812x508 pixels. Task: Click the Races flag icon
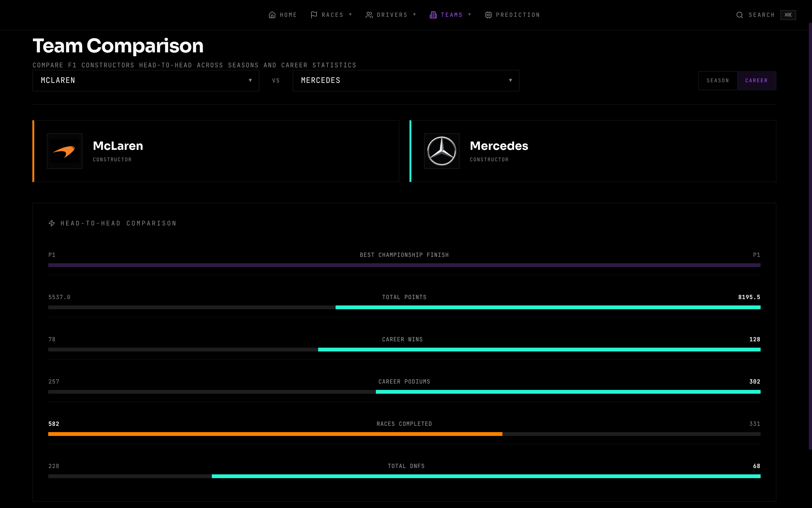click(314, 15)
